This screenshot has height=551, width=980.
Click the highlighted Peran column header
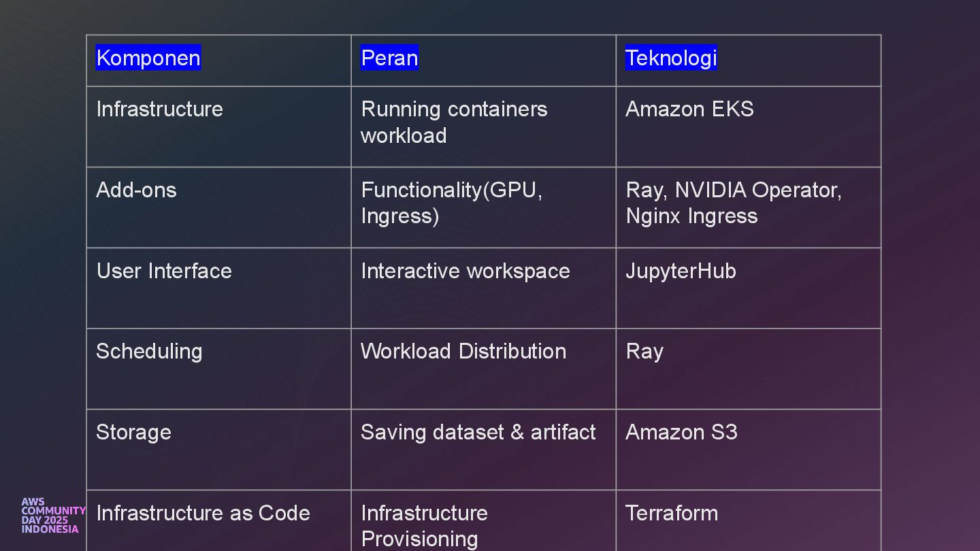(x=389, y=58)
